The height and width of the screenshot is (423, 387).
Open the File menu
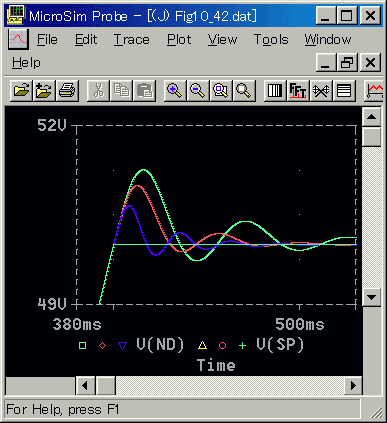[x=47, y=40]
